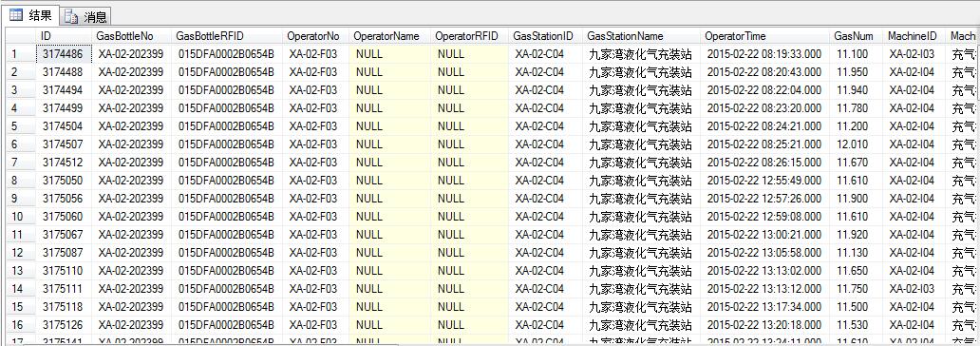Click OperatorTime cell 2015-02-22 12:59:08.000

pyautogui.click(x=765, y=217)
